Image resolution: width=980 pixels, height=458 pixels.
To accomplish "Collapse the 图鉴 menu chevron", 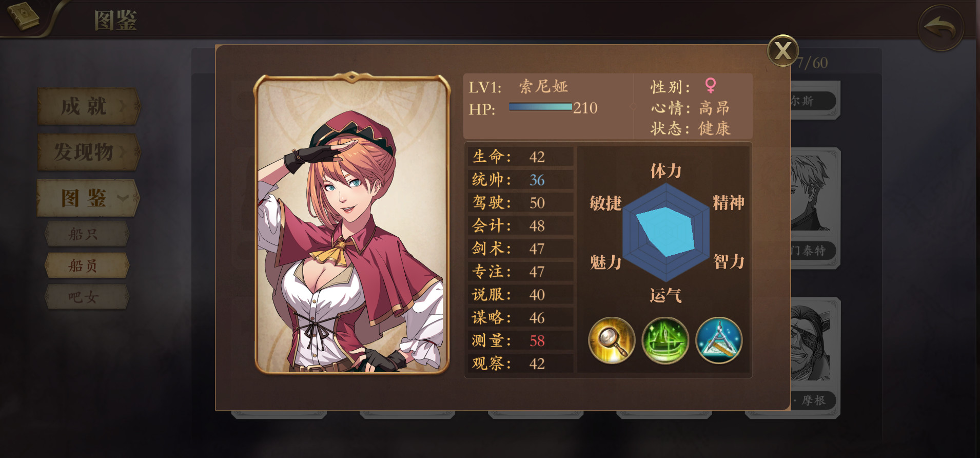I will (x=123, y=198).
